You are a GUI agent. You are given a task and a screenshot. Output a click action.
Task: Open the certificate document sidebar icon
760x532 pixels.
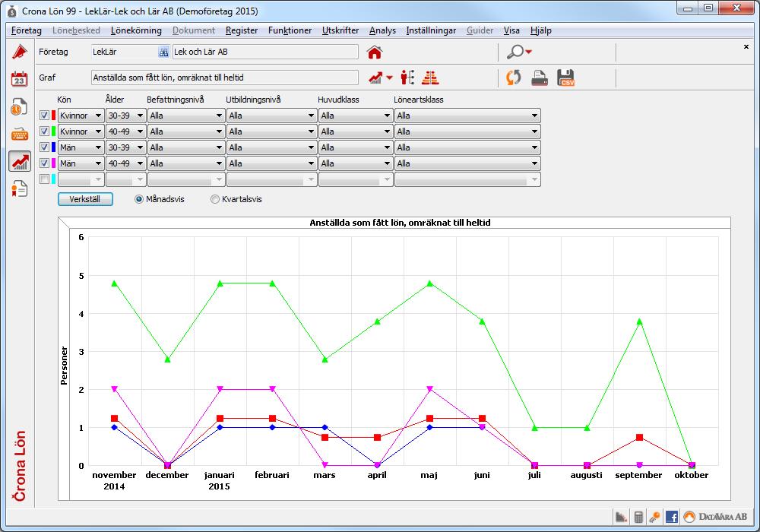coord(20,188)
